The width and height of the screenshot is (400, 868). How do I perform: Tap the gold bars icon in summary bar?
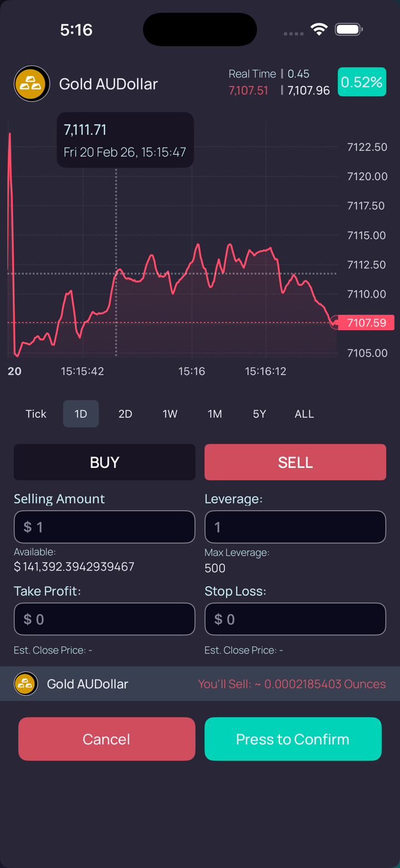(x=26, y=684)
